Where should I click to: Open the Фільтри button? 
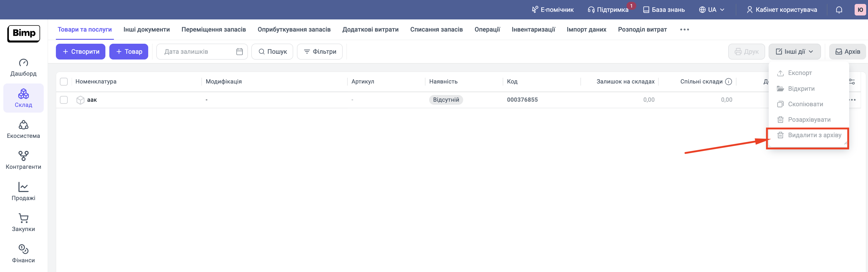point(320,52)
